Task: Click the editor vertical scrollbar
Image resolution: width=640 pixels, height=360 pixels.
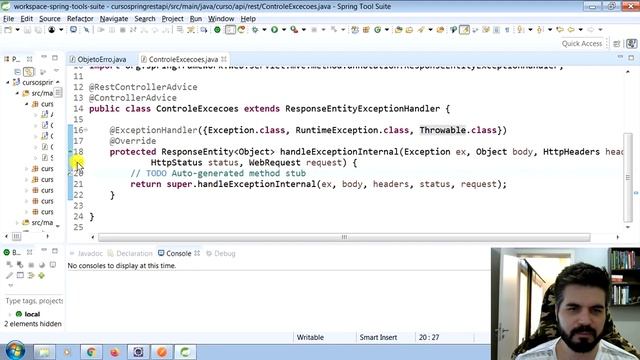Action: (628, 177)
